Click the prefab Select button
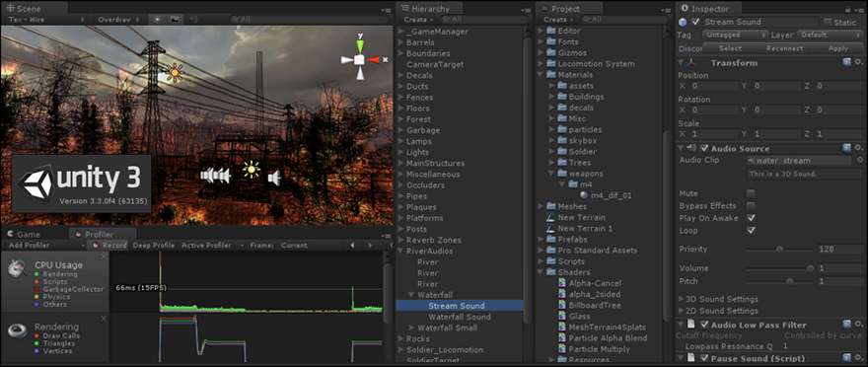This screenshot has width=868, height=367. point(730,48)
